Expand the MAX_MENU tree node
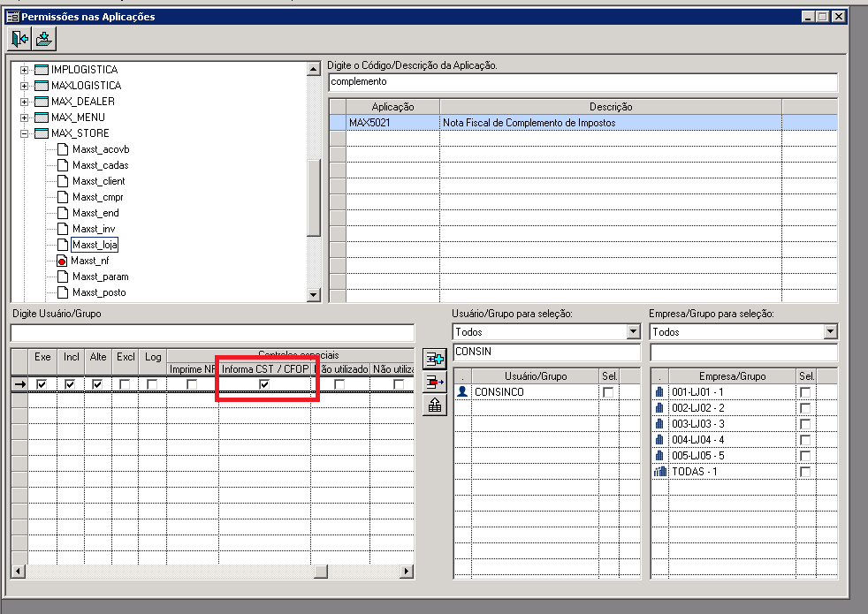868x614 pixels. (24, 117)
